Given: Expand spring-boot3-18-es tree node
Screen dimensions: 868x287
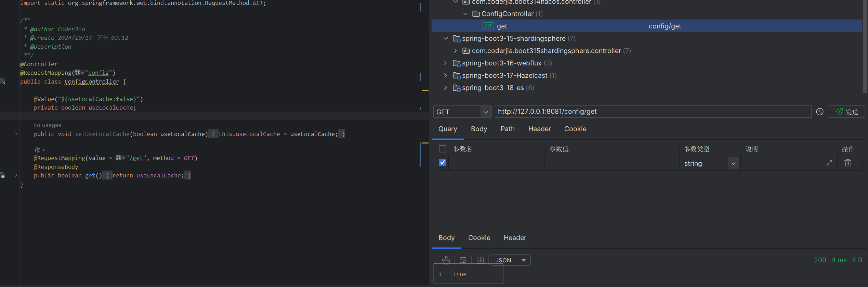Looking at the screenshot, I should pyautogui.click(x=445, y=88).
